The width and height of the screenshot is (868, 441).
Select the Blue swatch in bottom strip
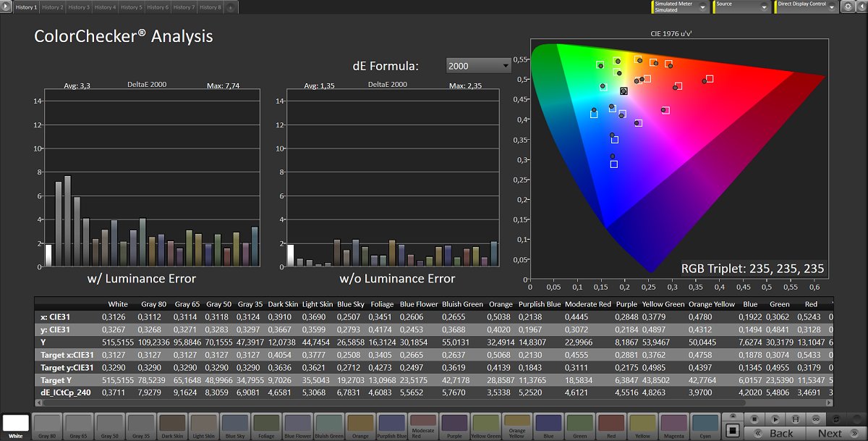pos(548,426)
